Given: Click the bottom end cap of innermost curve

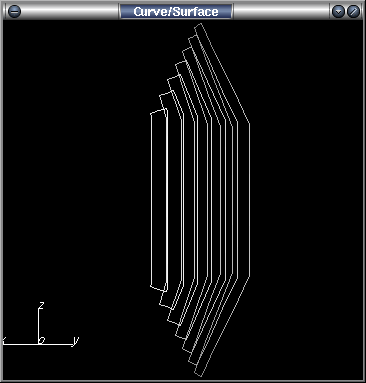Looking at the screenshot, I should click(x=158, y=289).
